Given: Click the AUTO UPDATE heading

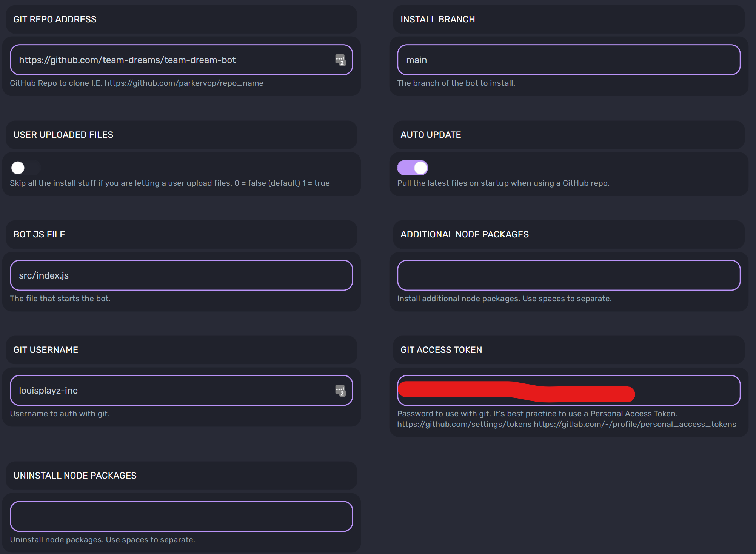Looking at the screenshot, I should coord(430,135).
